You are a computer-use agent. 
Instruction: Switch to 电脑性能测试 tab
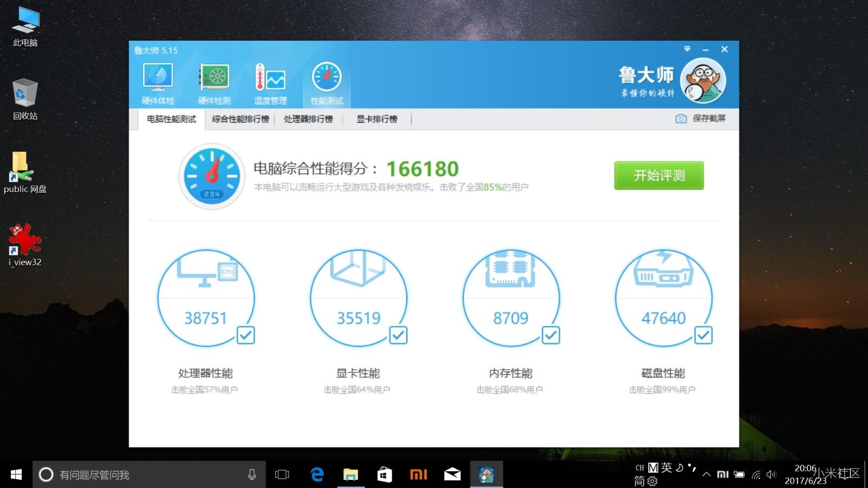[171, 119]
